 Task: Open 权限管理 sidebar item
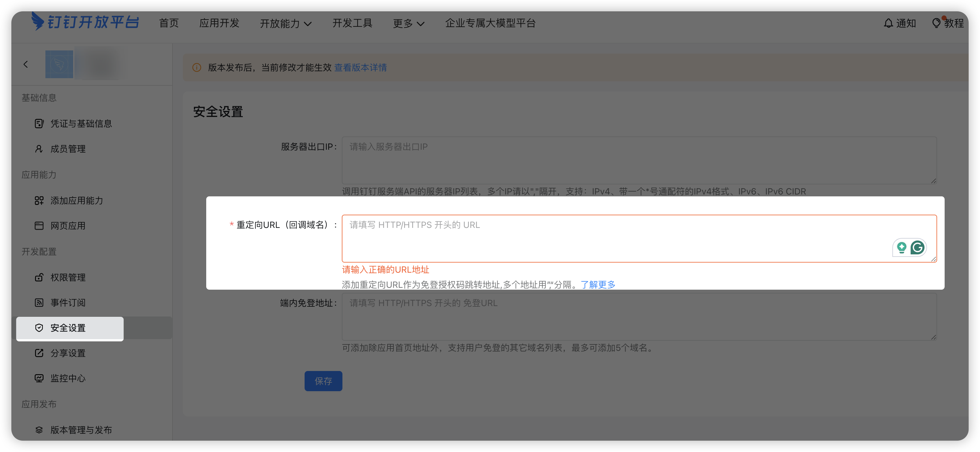click(68, 277)
